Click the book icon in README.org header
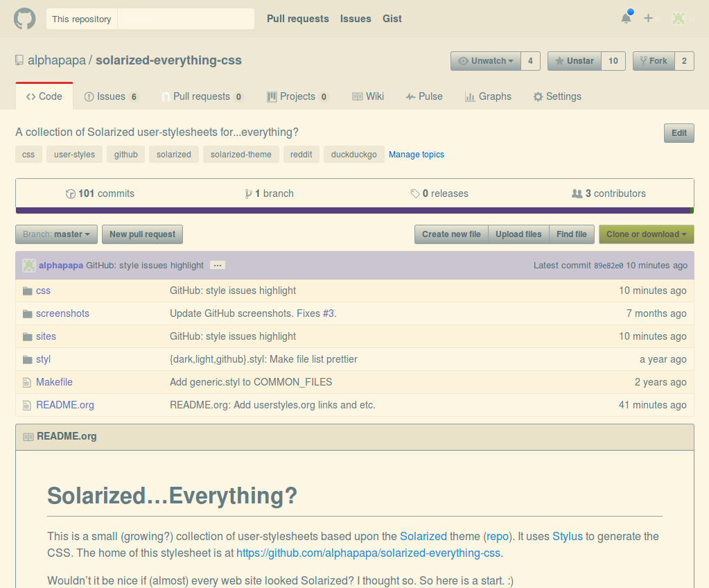Screen dimensions: 709x588 tap(28, 437)
